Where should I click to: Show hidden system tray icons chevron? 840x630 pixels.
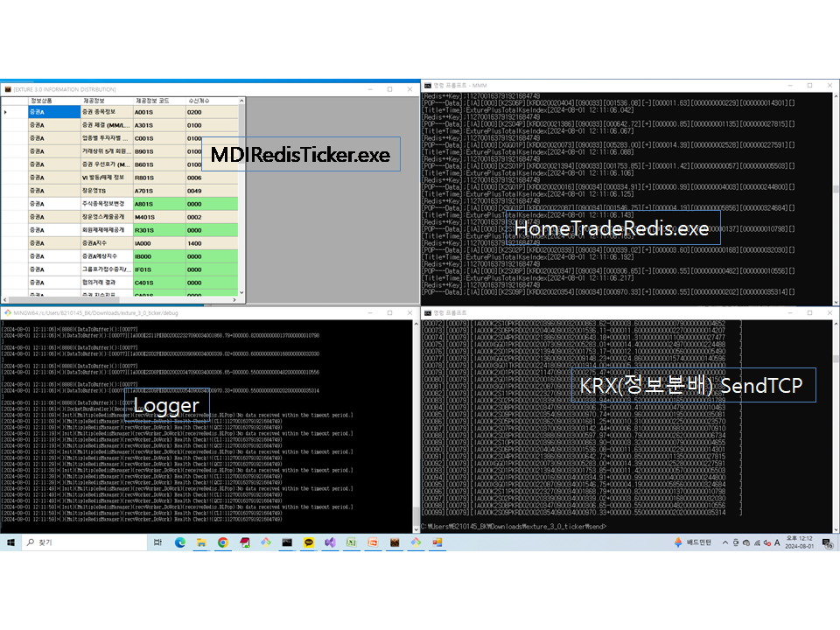pos(724,542)
